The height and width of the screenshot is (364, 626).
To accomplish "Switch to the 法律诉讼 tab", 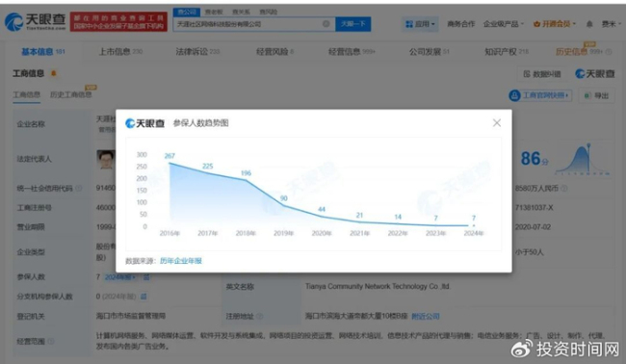I will point(197,51).
